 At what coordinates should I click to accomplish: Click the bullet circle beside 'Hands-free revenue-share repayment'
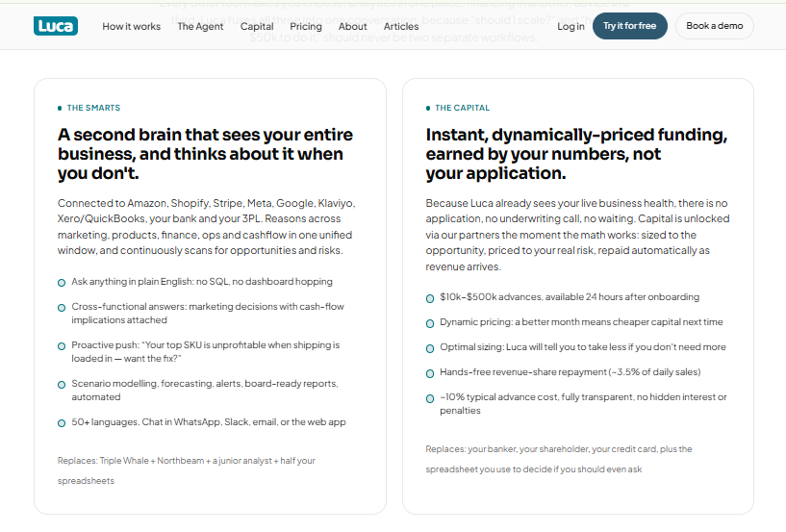click(x=430, y=373)
